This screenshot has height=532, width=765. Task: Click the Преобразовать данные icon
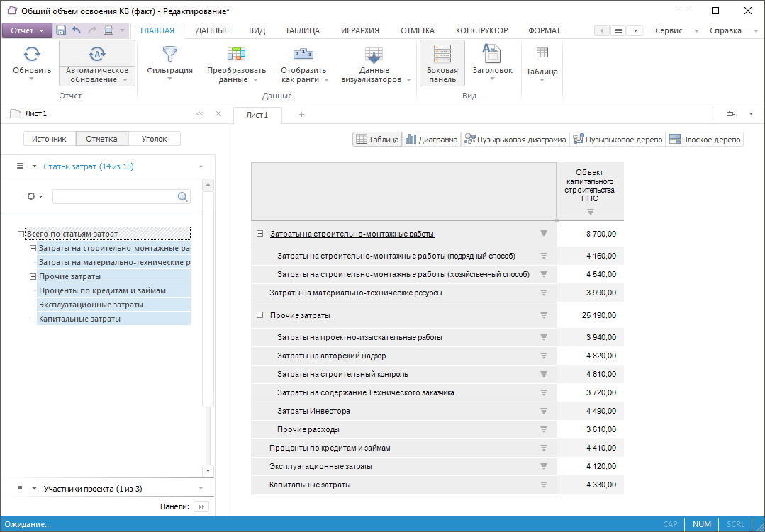point(236,55)
